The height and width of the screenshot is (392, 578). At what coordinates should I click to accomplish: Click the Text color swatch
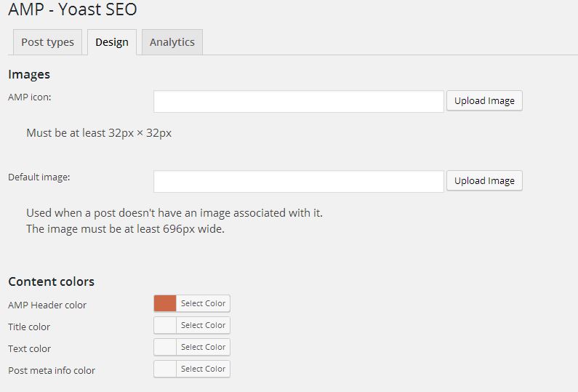[x=165, y=347]
